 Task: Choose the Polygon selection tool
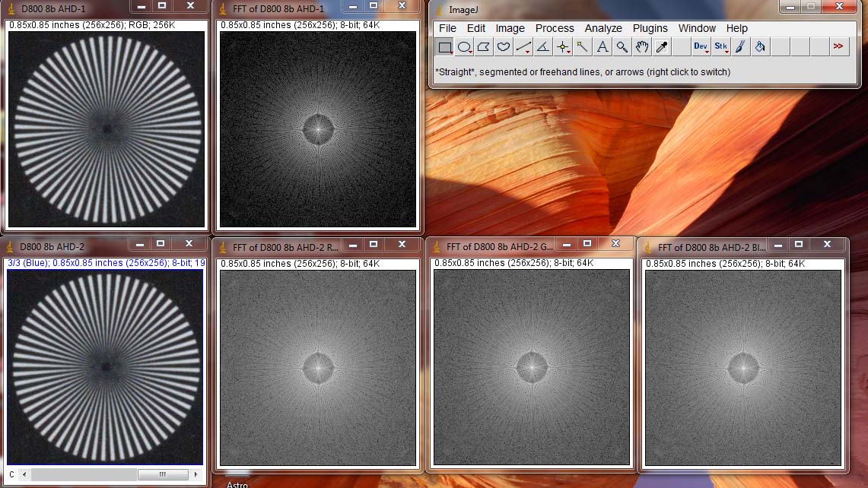pos(484,47)
